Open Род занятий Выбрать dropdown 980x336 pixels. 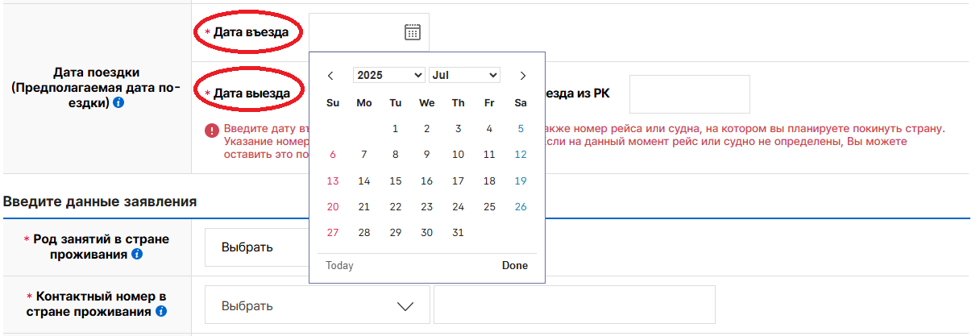257,247
